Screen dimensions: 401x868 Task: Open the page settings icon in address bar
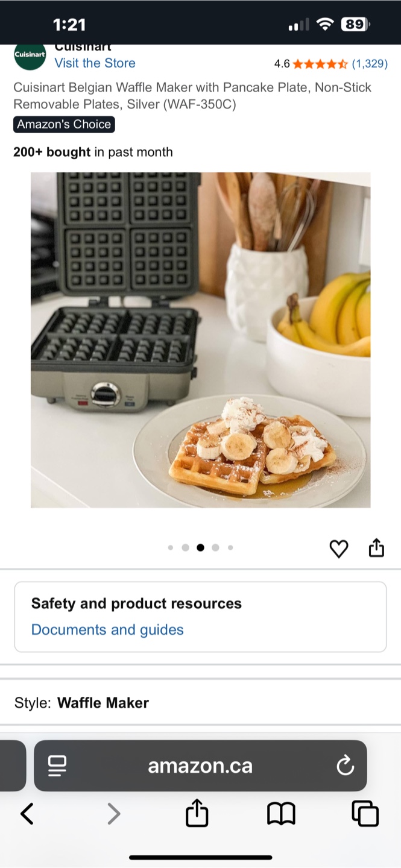click(57, 766)
